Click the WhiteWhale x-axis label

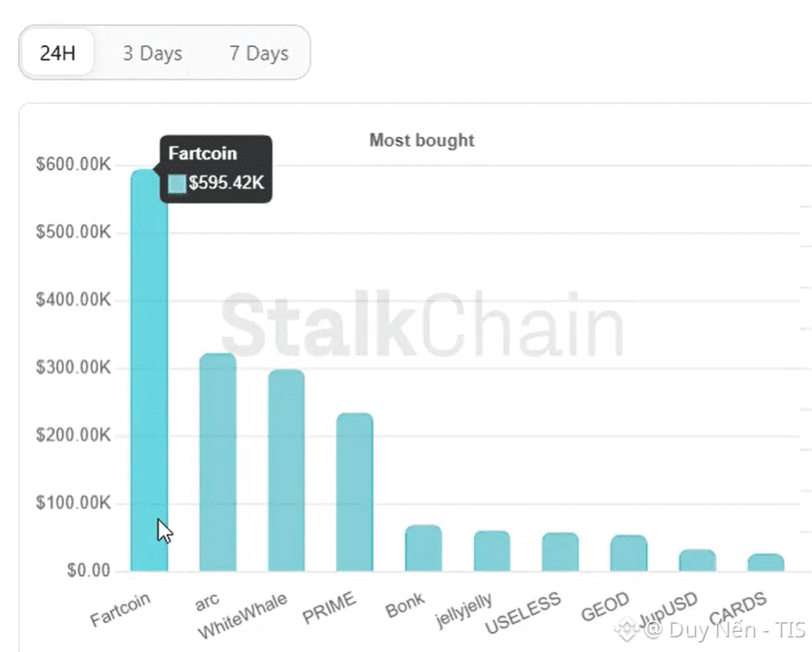pyautogui.click(x=243, y=616)
